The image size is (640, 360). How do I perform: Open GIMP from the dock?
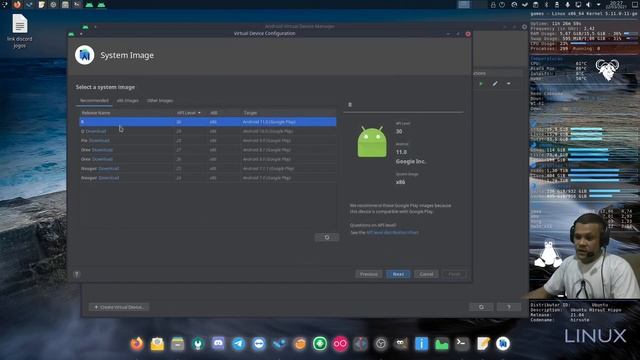(x=401, y=344)
